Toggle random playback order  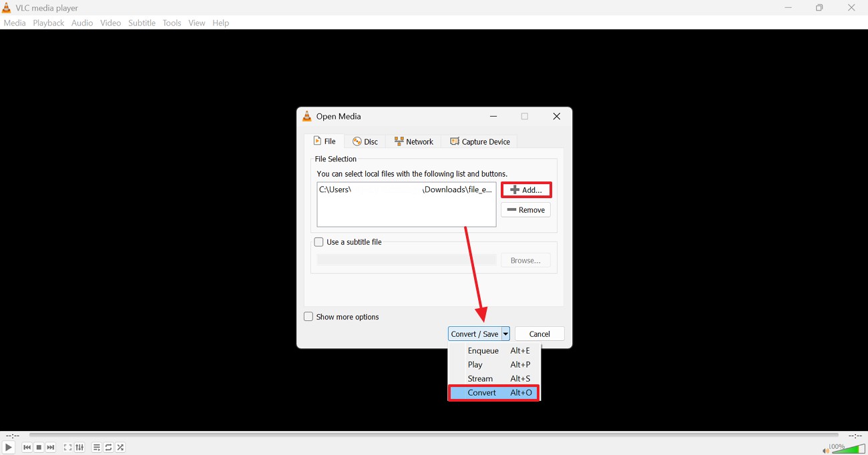pyautogui.click(x=120, y=447)
